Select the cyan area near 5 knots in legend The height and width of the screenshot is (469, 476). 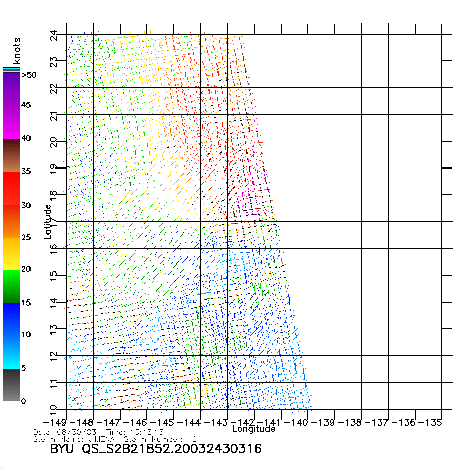pos(12,362)
